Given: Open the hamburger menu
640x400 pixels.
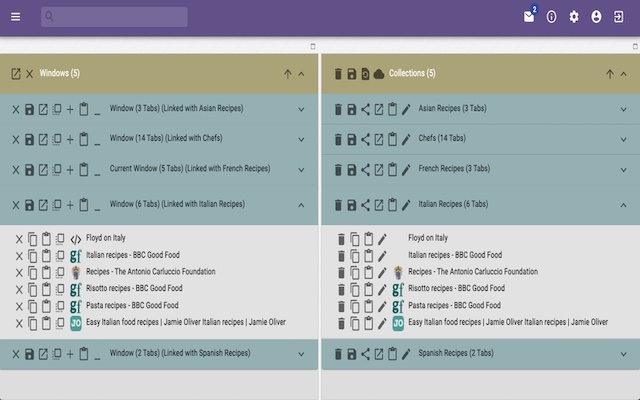Looking at the screenshot, I should coord(16,17).
